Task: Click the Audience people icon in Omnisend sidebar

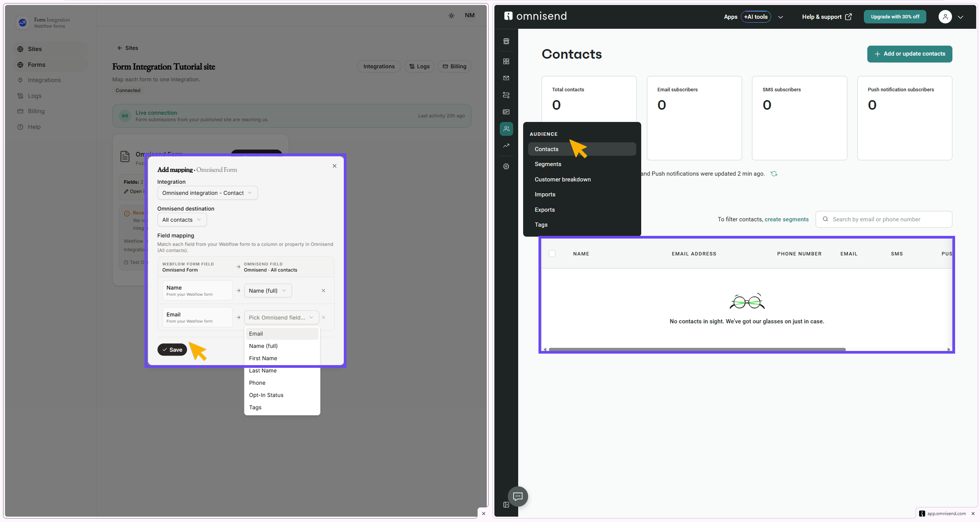Action: [x=506, y=129]
